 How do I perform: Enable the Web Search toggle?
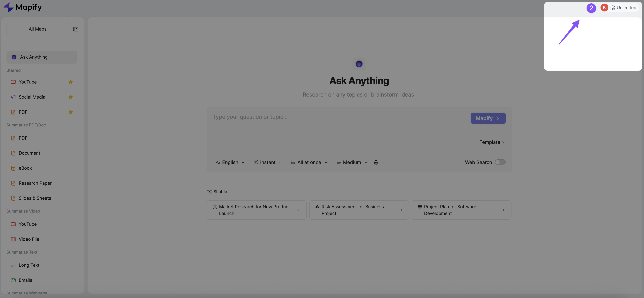pos(500,162)
